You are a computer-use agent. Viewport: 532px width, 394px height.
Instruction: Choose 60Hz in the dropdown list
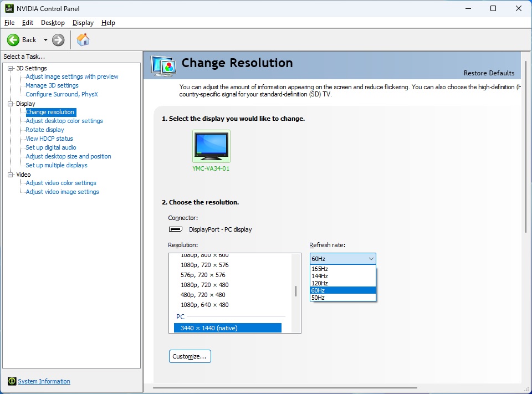point(342,290)
